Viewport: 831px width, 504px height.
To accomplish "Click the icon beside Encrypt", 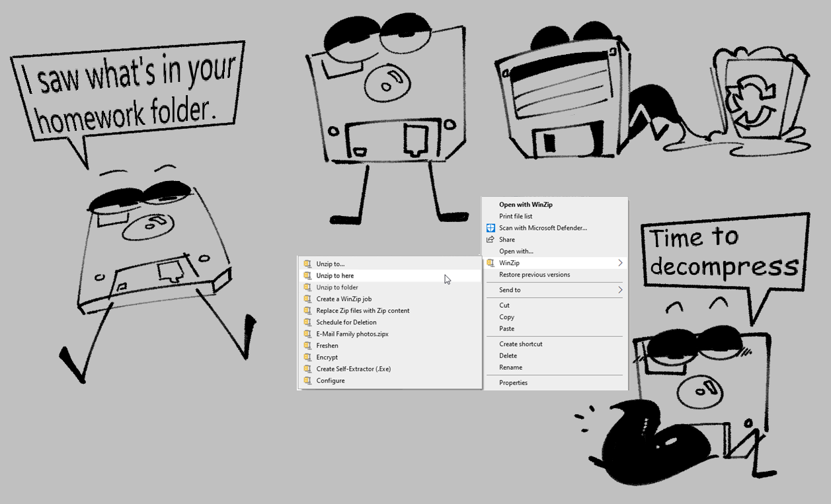I will point(307,357).
